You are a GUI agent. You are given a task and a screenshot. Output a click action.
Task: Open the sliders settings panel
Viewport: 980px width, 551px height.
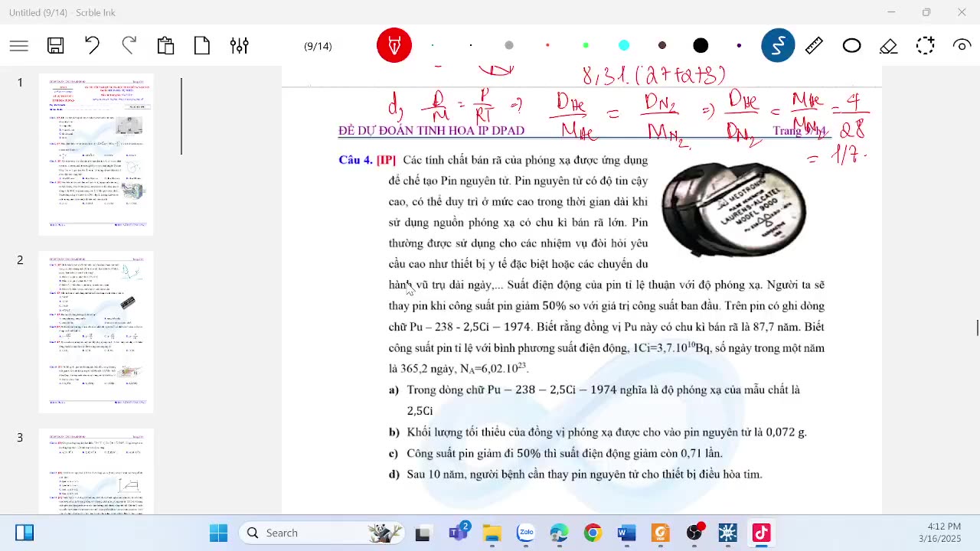point(239,46)
